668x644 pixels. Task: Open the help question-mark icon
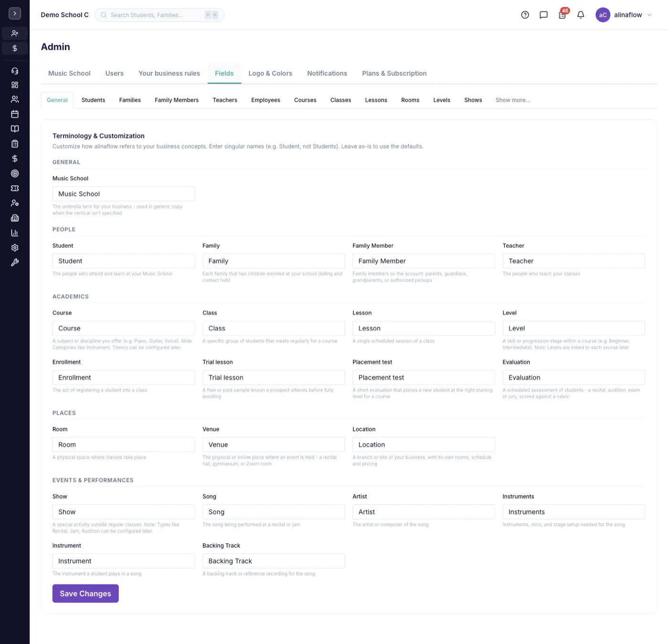click(x=525, y=15)
